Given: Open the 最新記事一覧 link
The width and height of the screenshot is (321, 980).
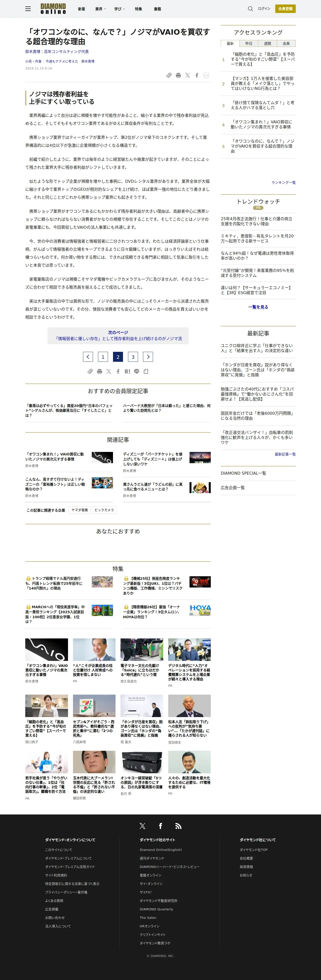Looking at the screenshot, I should point(285,454).
